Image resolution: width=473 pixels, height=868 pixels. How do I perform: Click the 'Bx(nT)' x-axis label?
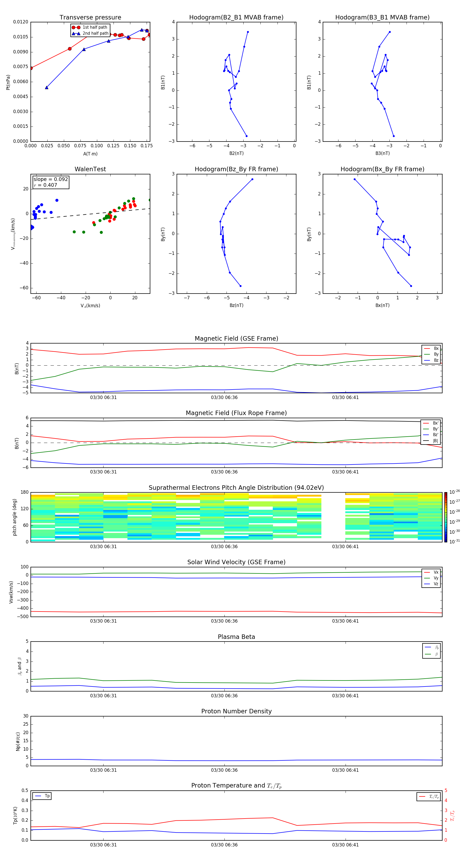(382, 305)
